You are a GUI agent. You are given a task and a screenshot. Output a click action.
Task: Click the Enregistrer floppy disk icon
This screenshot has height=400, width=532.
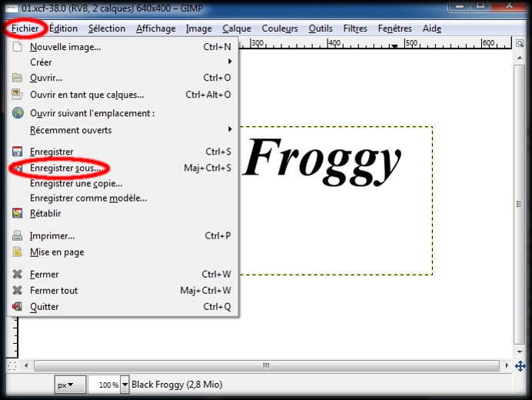(x=17, y=152)
